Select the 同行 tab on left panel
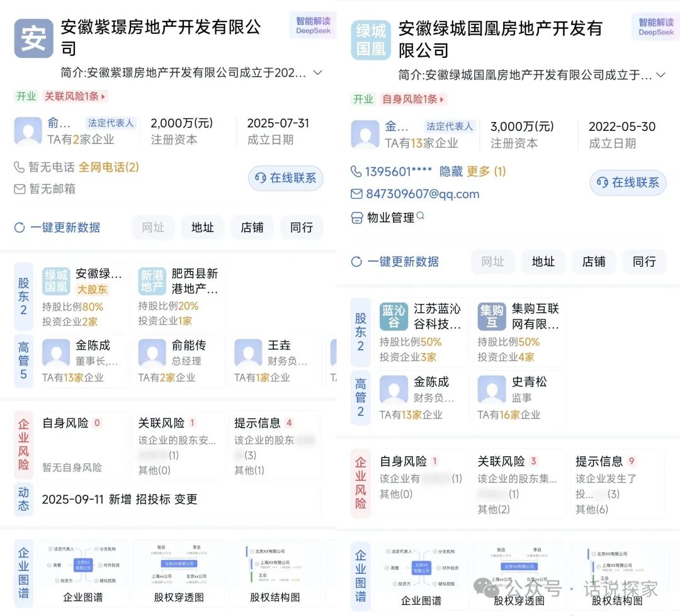The height and width of the screenshot is (616, 680). 302,228
